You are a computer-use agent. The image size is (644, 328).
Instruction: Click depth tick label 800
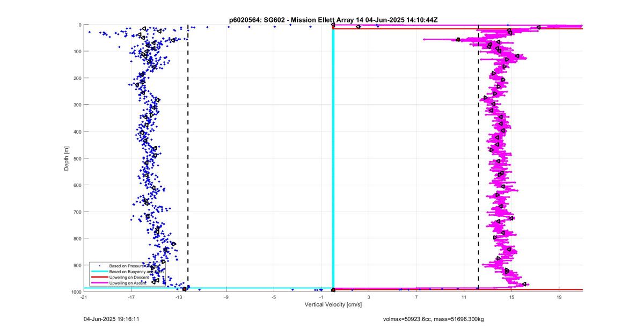pos(77,238)
